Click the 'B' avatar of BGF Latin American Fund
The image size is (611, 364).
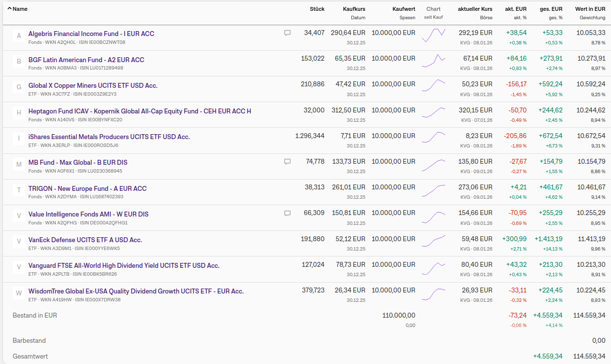point(19,62)
